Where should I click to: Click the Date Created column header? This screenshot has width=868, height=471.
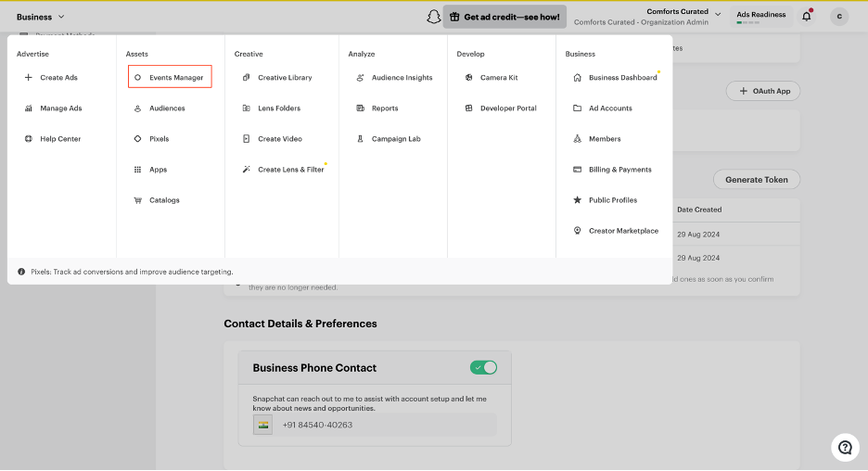[x=699, y=210]
